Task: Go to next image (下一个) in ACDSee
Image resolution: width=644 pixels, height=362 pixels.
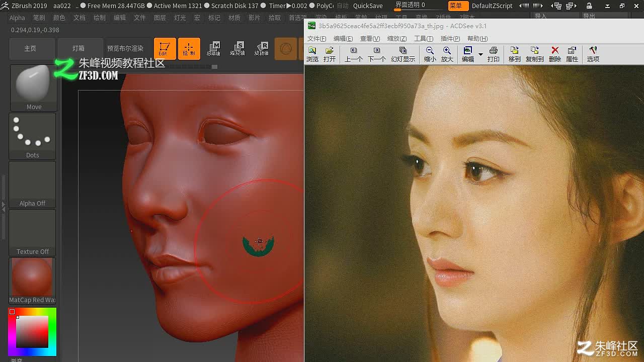Action: coord(377,54)
